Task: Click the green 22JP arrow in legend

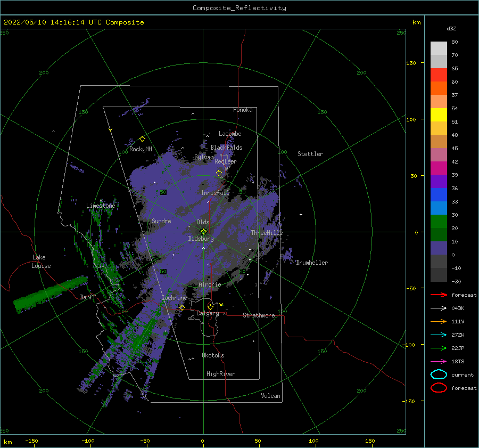Action: click(439, 348)
